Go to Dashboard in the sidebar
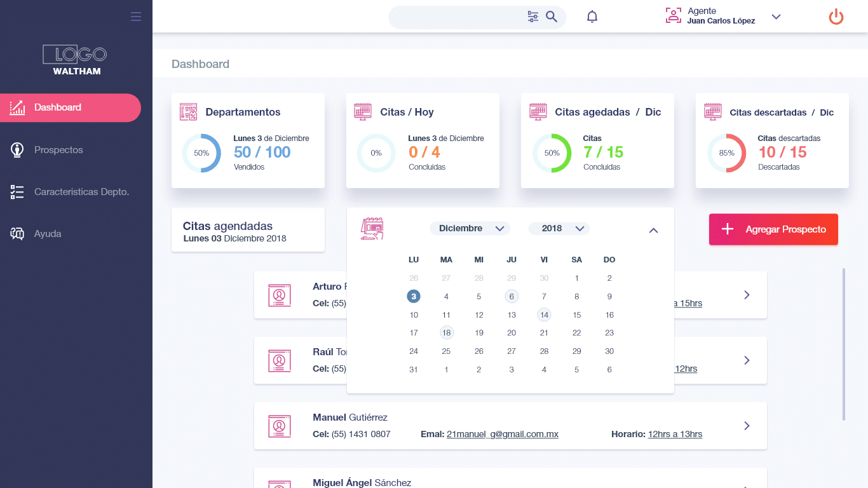 coord(71,107)
